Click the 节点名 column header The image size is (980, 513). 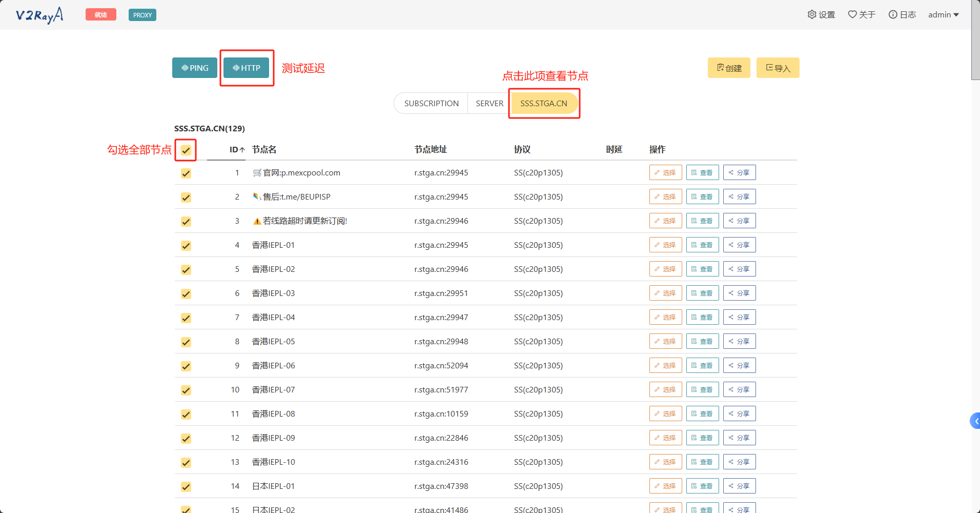264,149
